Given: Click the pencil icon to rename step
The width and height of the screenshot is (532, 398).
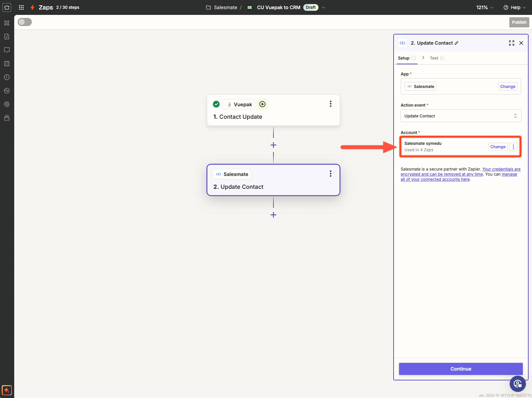Looking at the screenshot, I should coord(457,43).
